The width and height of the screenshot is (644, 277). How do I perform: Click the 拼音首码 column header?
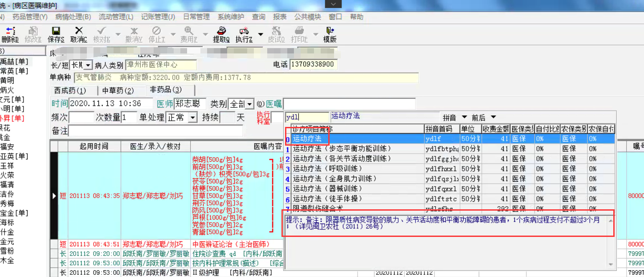[x=441, y=129]
